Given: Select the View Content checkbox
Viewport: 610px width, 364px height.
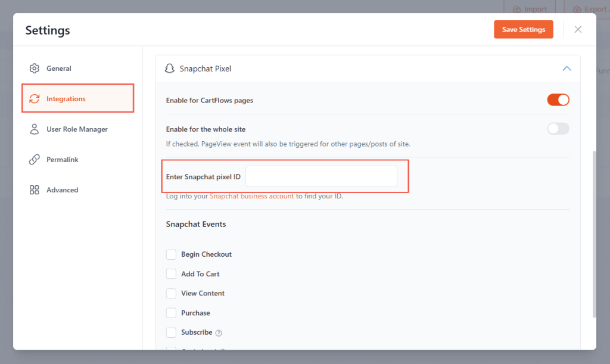Looking at the screenshot, I should coord(171,293).
